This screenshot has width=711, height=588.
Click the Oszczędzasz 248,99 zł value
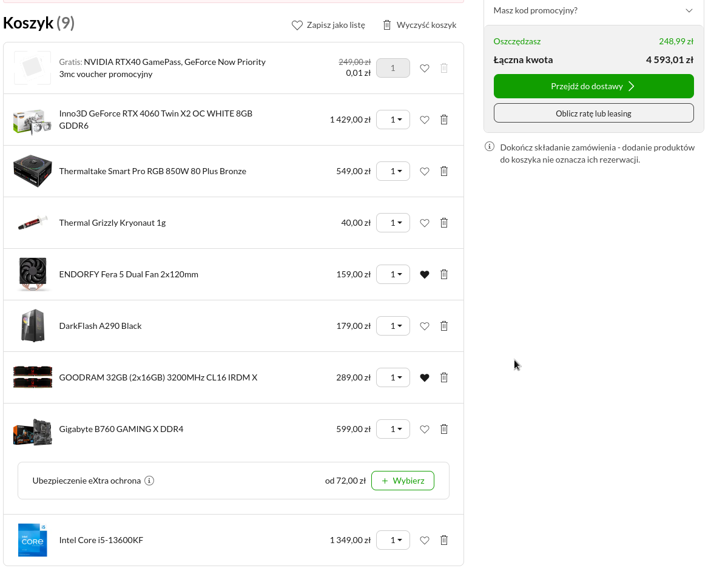tap(676, 41)
